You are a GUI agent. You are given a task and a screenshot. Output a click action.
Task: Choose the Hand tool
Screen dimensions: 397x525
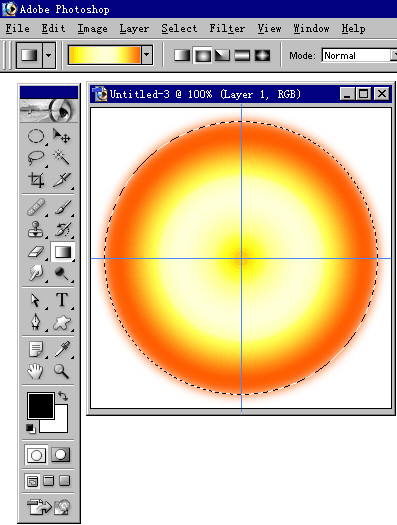[36, 372]
